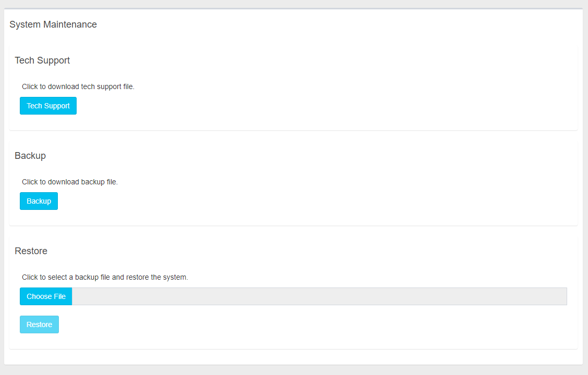Click empty space right of Restore button
588x375 pixels.
(313, 324)
